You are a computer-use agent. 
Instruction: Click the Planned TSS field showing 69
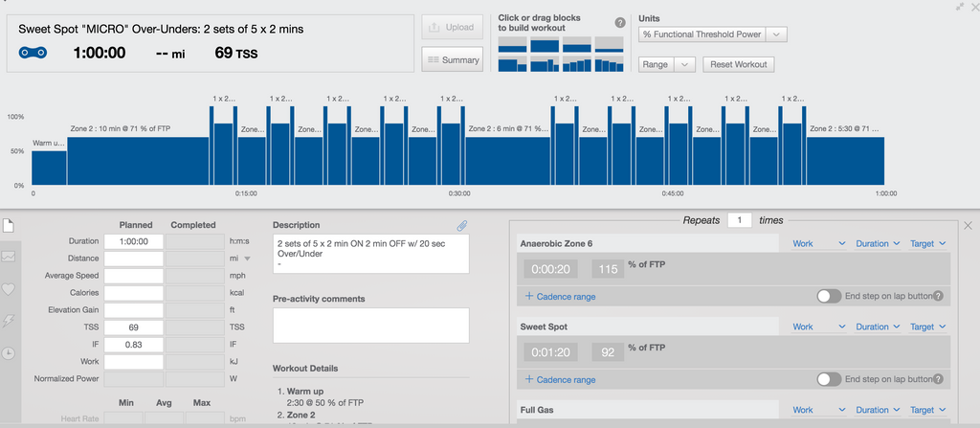(x=134, y=327)
